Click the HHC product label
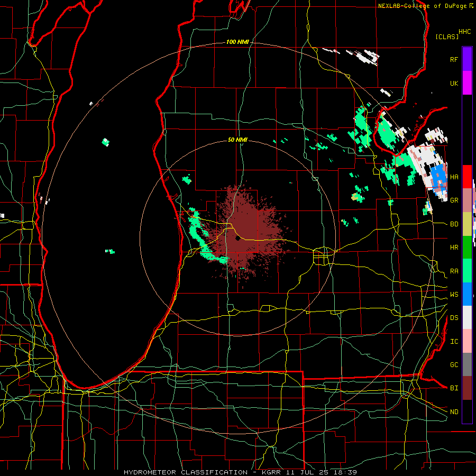The image size is (476, 476). pos(464,32)
